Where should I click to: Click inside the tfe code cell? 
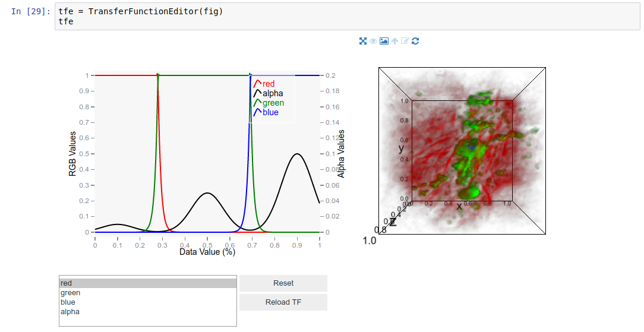347,17
